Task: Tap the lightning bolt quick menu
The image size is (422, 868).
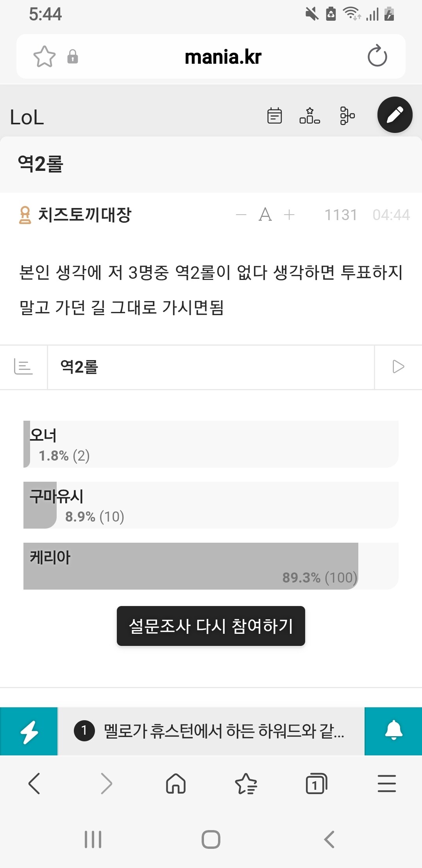Action: 29,731
